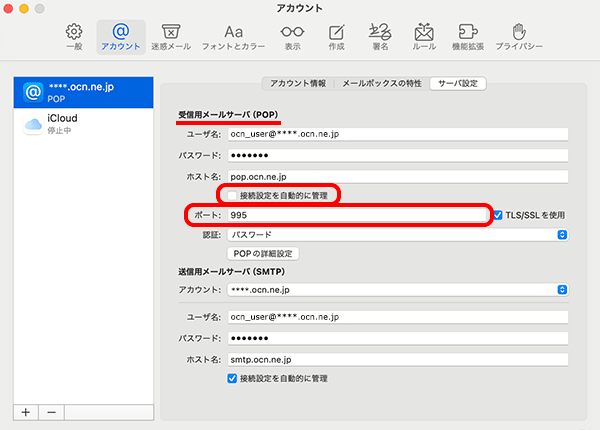Add a new account with plus button
Screen dimensions: 600x430
[x=26, y=412]
